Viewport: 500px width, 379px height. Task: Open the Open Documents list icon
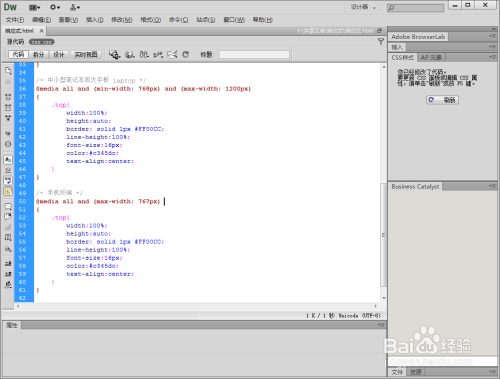coord(8,70)
